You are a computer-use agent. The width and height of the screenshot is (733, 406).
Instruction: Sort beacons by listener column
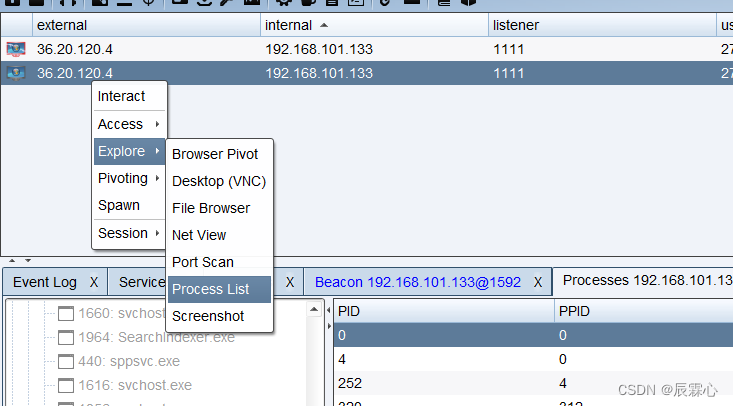[602, 25]
